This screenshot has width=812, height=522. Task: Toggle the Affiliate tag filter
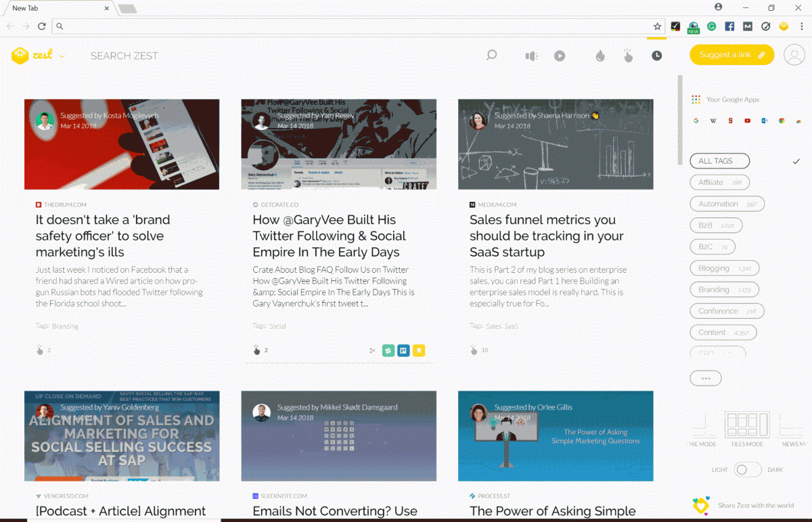719,182
